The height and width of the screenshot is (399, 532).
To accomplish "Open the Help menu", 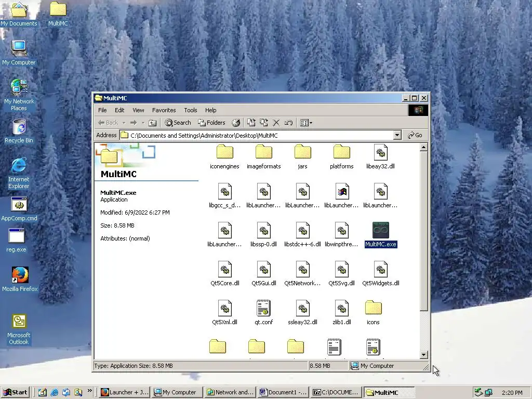I will tap(211, 110).
